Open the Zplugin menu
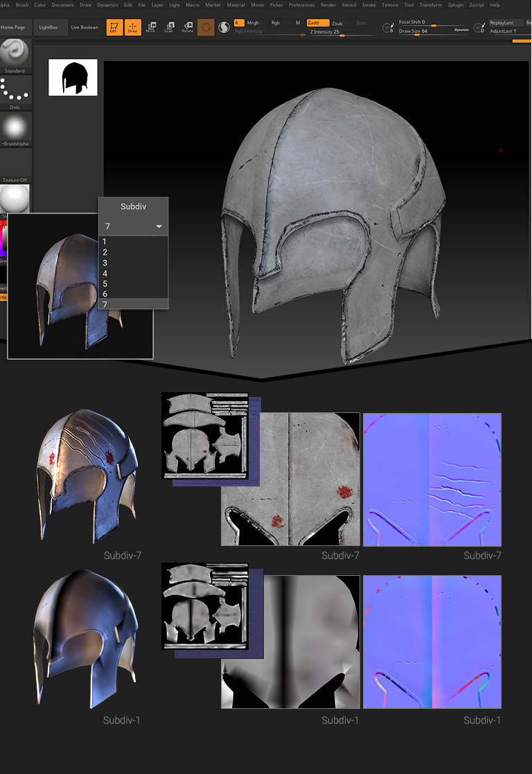This screenshot has height=774, width=532. pyautogui.click(x=456, y=5)
